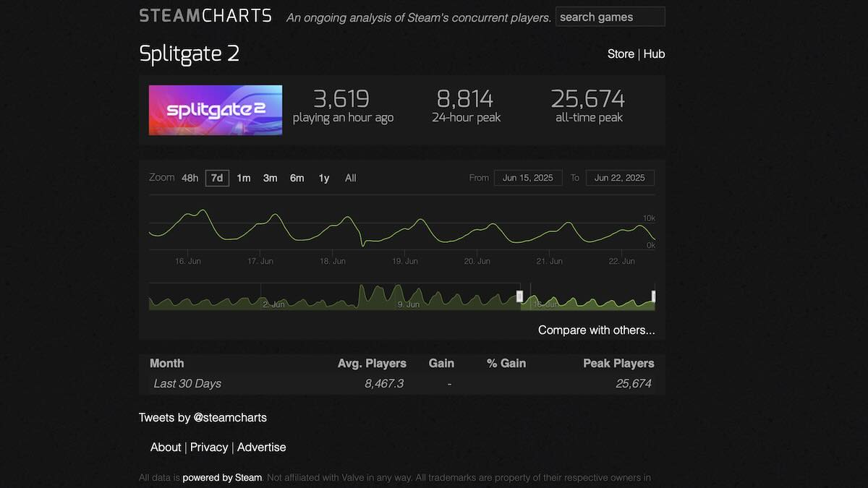
Task: Set chart zoom to 1m
Action: 244,178
